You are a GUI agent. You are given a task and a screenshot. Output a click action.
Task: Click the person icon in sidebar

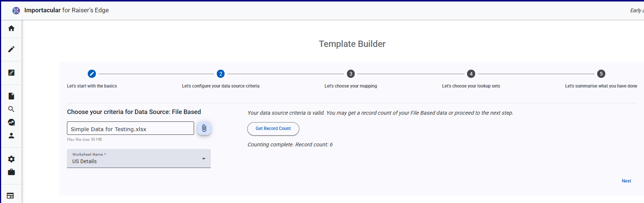pos(12,136)
